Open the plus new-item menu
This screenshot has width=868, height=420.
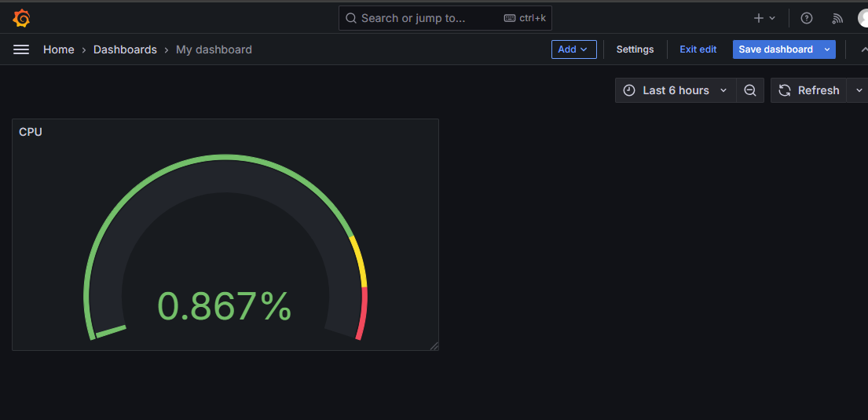coord(764,18)
